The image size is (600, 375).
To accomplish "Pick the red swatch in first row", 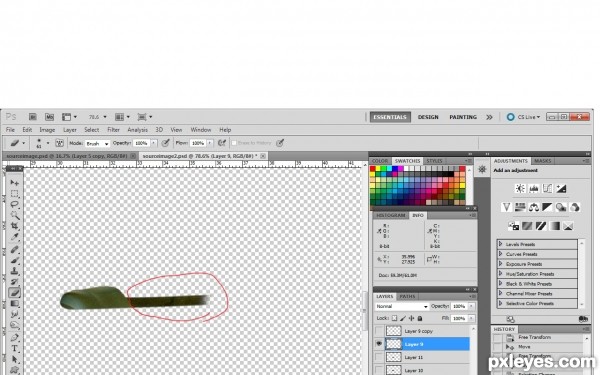I will click(373, 169).
